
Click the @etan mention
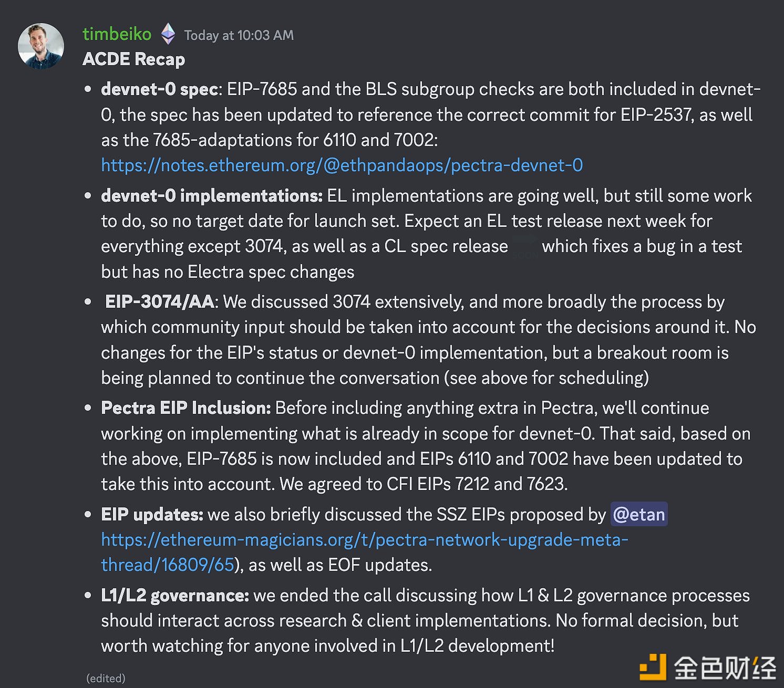pos(639,514)
